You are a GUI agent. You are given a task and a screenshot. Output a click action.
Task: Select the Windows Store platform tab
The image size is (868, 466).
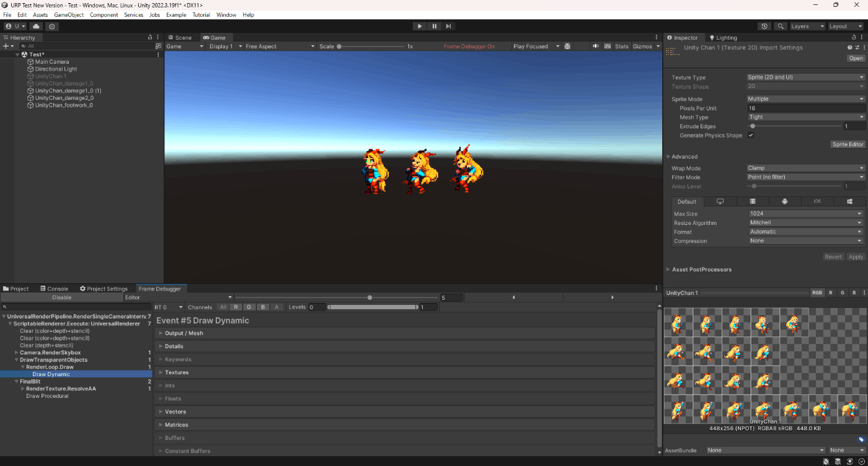coord(849,201)
